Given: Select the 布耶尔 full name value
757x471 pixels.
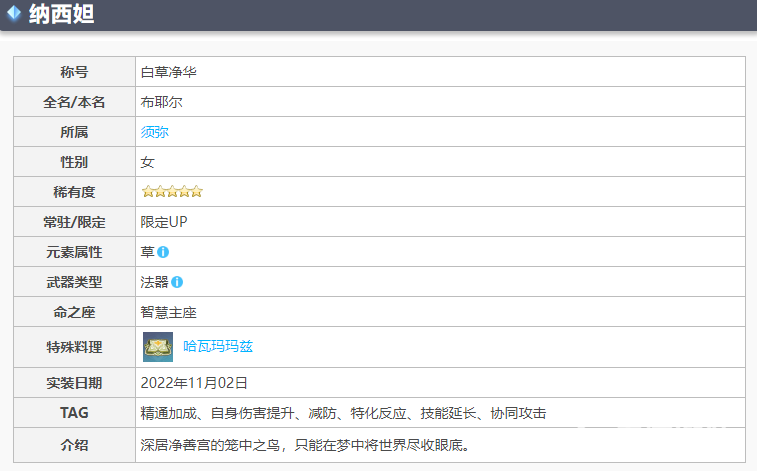Looking at the screenshot, I should [161, 102].
